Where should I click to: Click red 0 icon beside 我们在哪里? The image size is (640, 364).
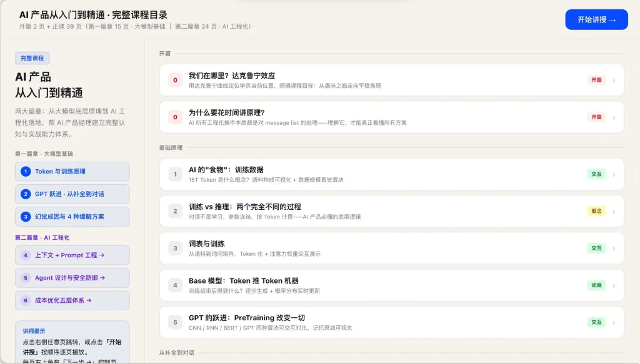pos(176,80)
